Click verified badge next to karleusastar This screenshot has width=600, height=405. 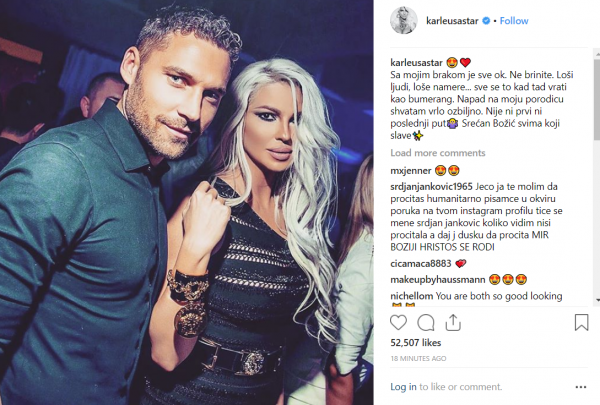tap(486, 21)
